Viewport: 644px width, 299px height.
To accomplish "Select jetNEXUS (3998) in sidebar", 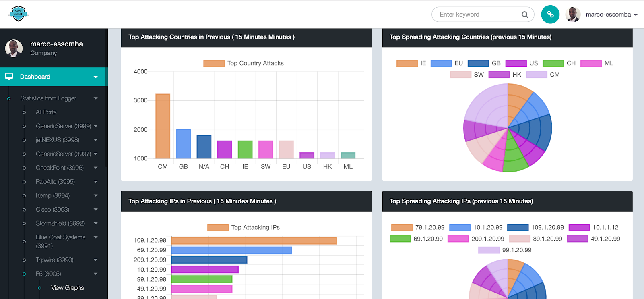I will [58, 140].
